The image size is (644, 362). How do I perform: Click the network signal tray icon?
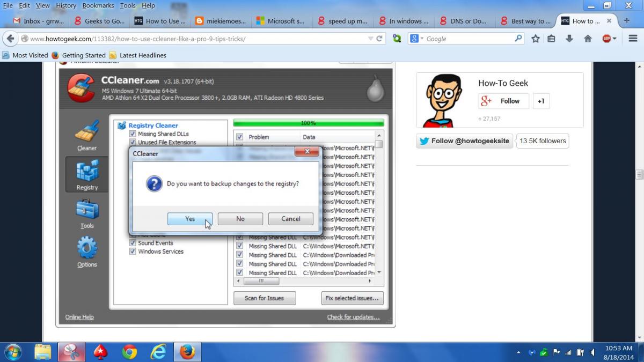(x=568, y=352)
